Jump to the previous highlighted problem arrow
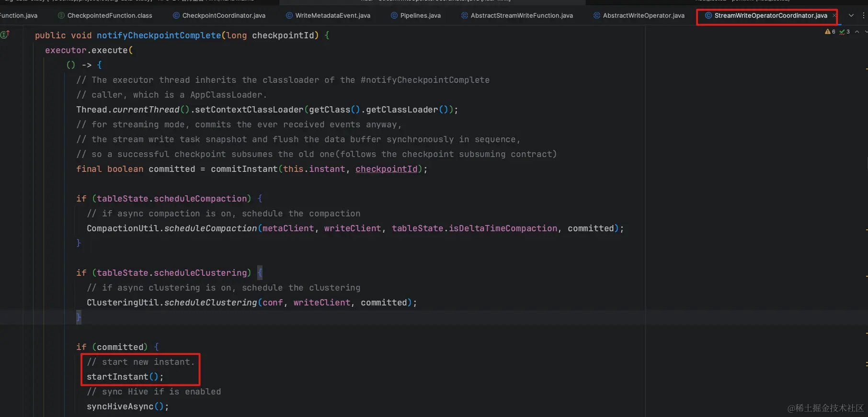The width and height of the screenshot is (868, 417). 857,32
